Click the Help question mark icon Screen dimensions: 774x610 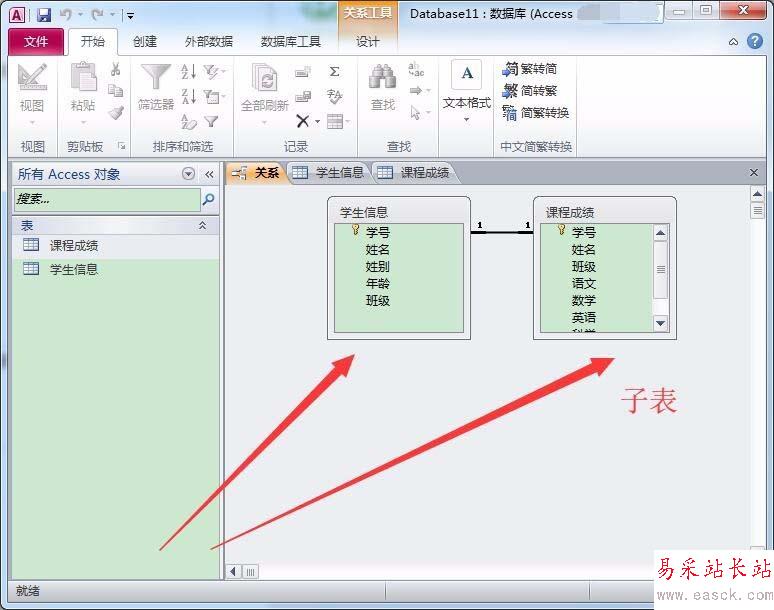(755, 41)
